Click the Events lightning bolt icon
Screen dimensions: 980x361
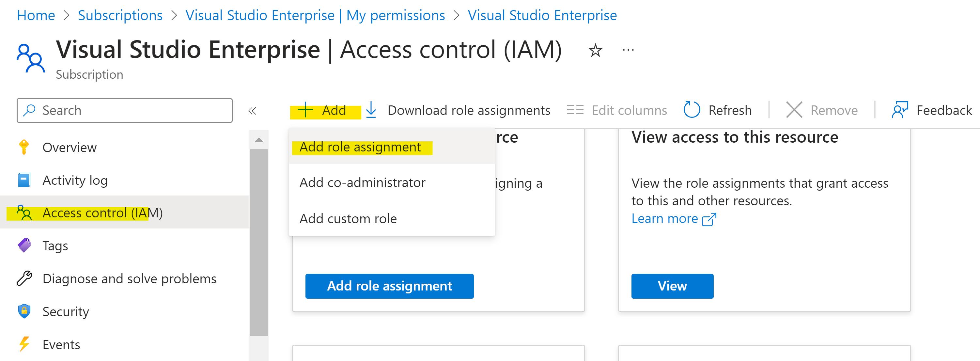pos(24,344)
